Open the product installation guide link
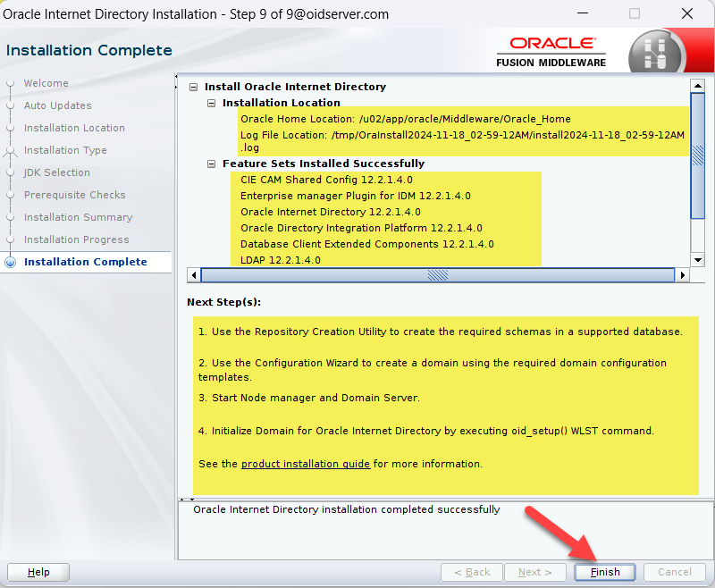Image resolution: width=715 pixels, height=588 pixels. pyautogui.click(x=306, y=464)
